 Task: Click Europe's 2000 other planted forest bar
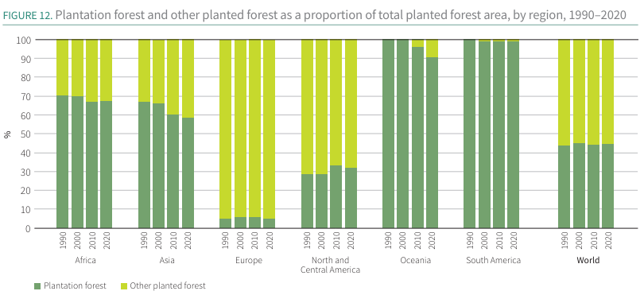[x=240, y=128]
